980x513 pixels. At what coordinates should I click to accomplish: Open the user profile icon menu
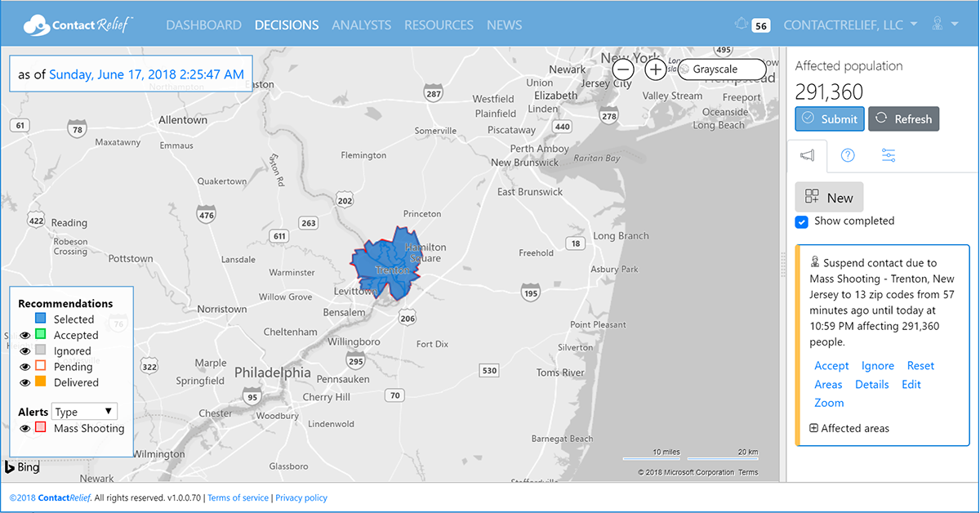click(938, 25)
